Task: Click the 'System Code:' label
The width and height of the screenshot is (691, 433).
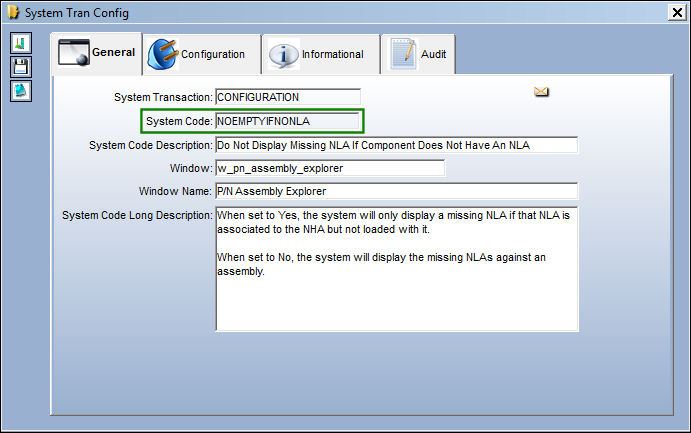Action: coord(179,121)
